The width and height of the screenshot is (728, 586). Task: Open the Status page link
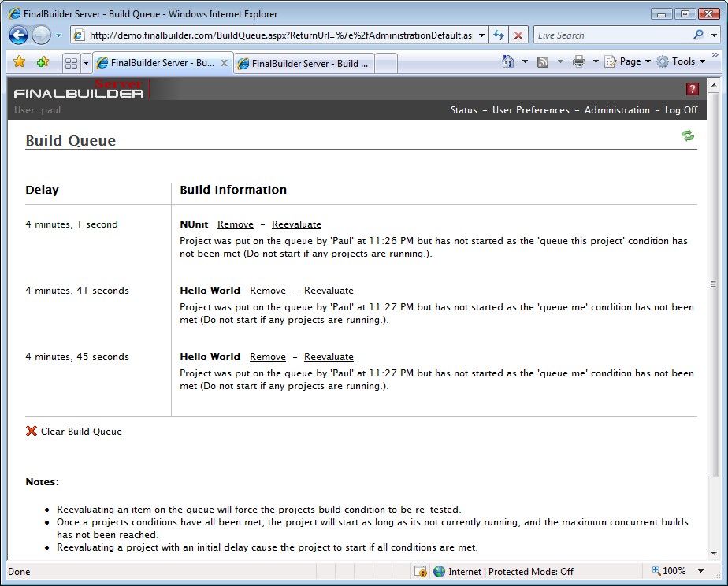point(463,110)
